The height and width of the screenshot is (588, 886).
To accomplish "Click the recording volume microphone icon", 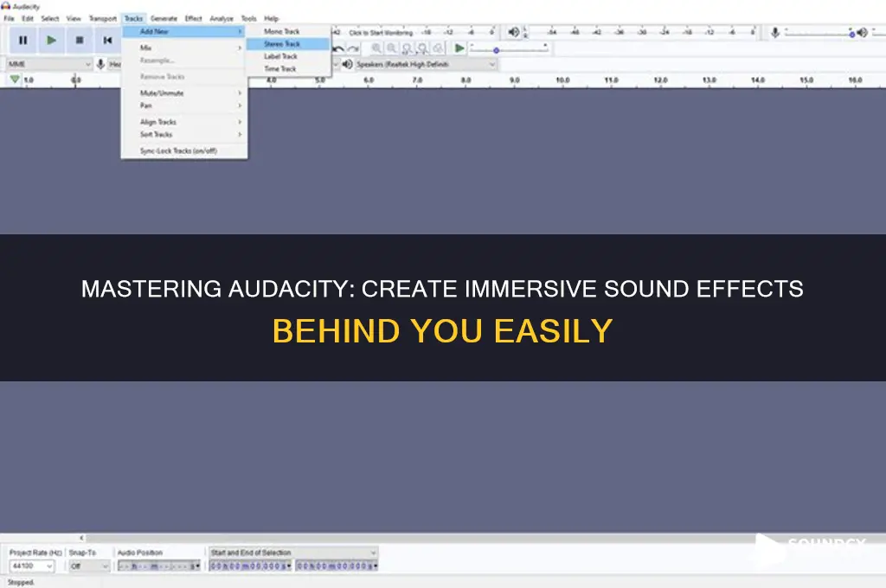I will tap(775, 33).
